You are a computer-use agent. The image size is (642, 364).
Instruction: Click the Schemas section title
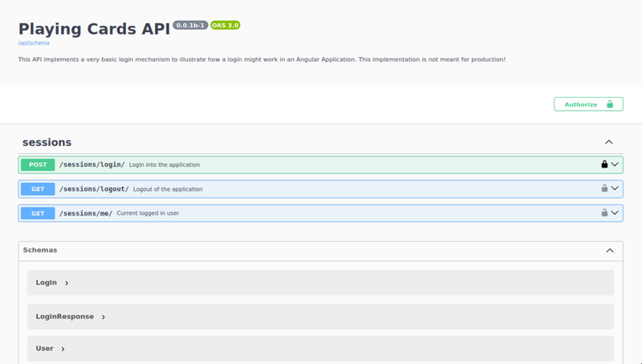pos(40,250)
